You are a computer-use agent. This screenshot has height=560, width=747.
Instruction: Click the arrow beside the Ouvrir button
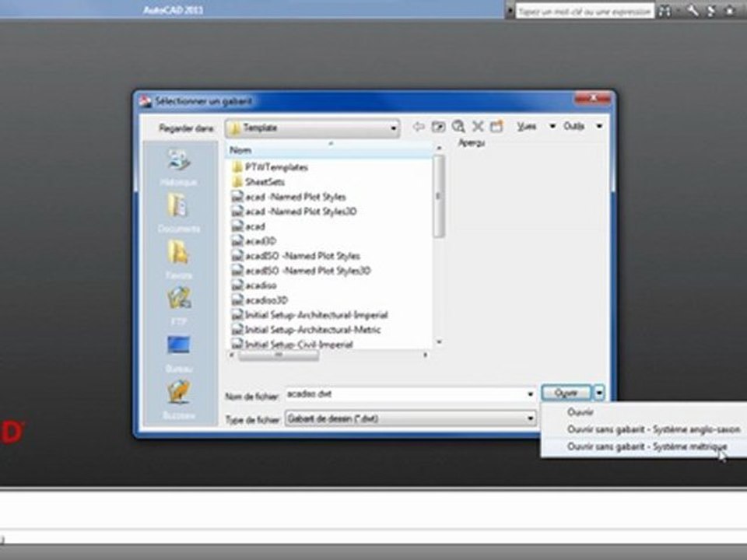click(x=599, y=393)
